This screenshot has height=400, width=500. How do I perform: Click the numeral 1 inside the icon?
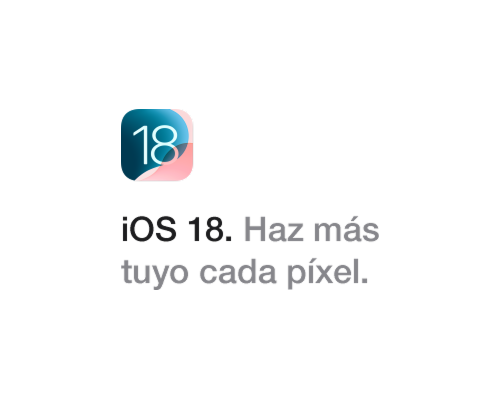click(141, 145)
